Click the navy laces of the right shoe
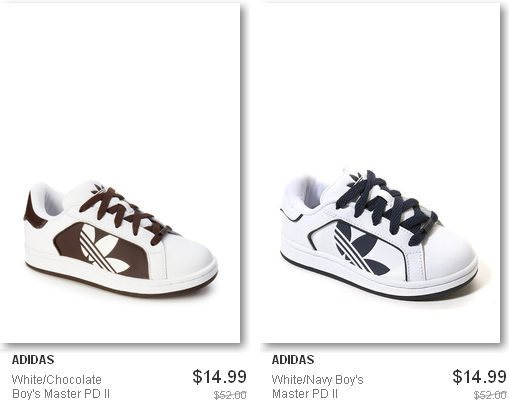Screen dimensions: 509x418 [x=388, y=207]
